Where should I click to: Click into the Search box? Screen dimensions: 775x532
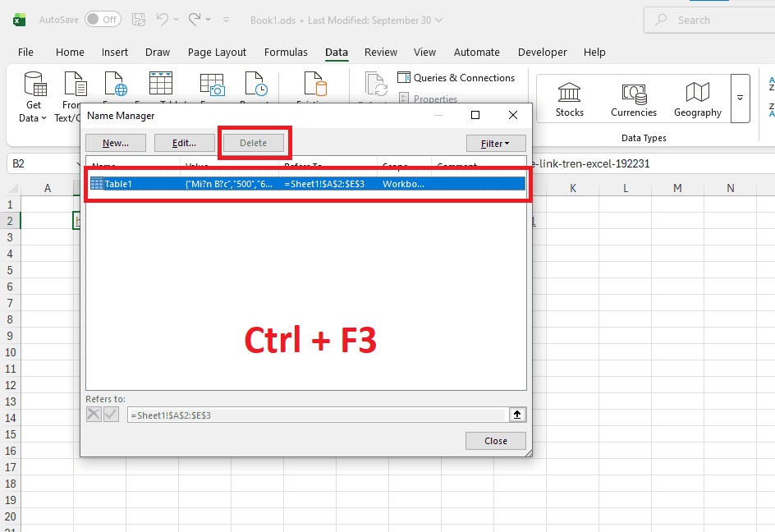tap(710, 20)
